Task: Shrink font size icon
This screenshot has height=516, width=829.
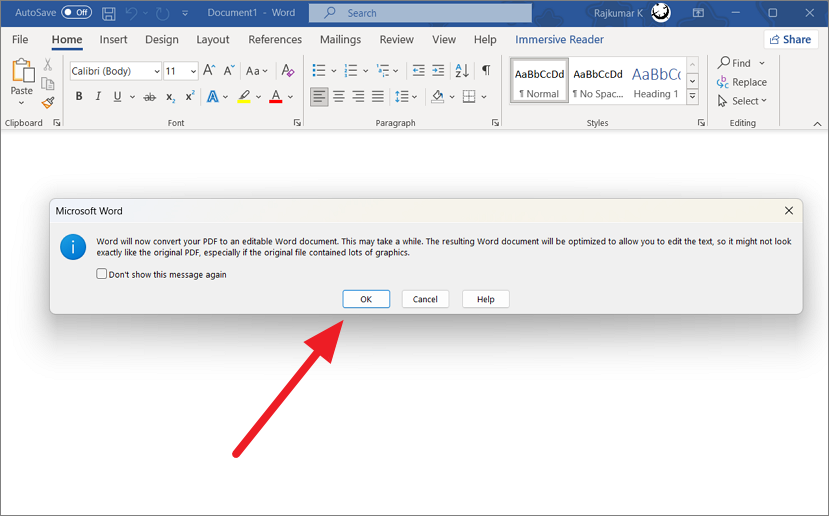Action: point(229,70)
